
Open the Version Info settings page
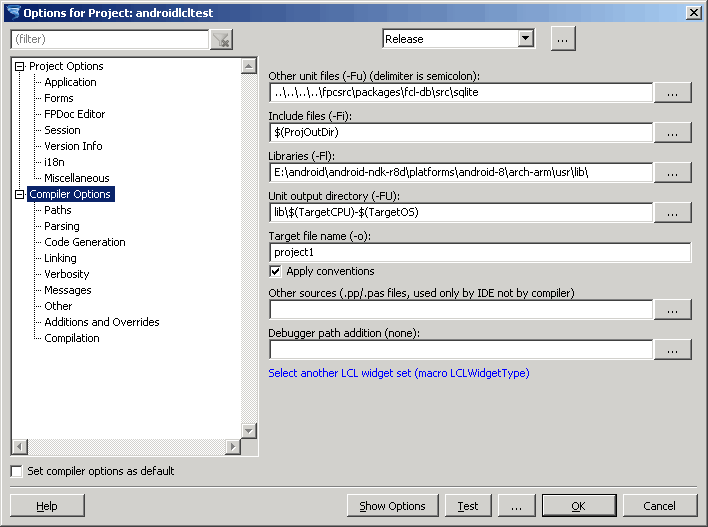point(73,146)
